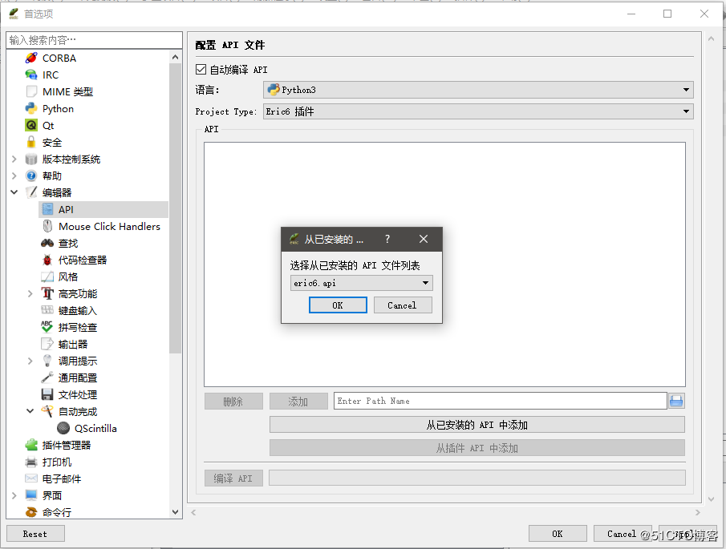Select the Qt icon in the list

[x=31, y=126]
